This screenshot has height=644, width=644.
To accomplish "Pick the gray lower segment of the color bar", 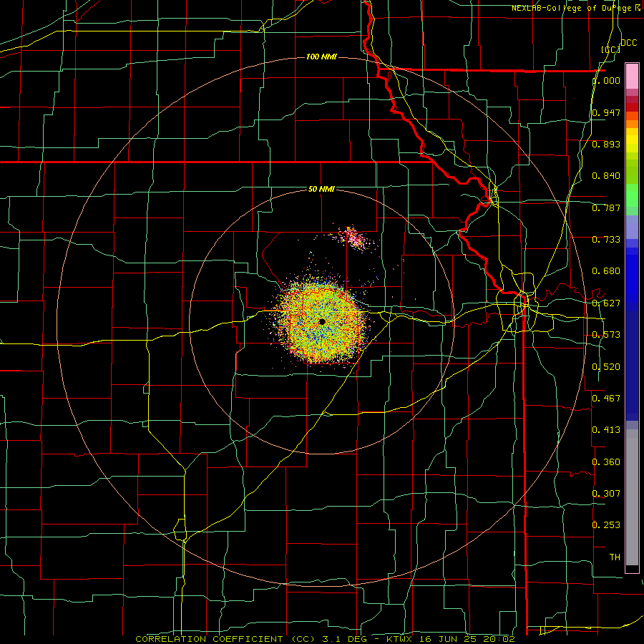I will (632, 497).
